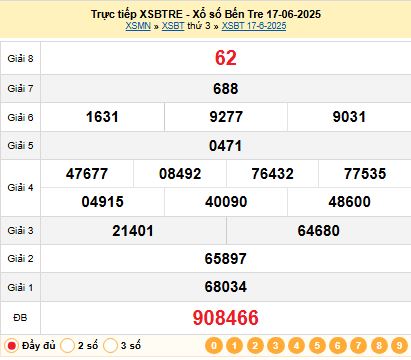The height and width of the screenshot is (360, 411).
Task: Click the orange digit 8 circle
Action: (x=379, y=346)
